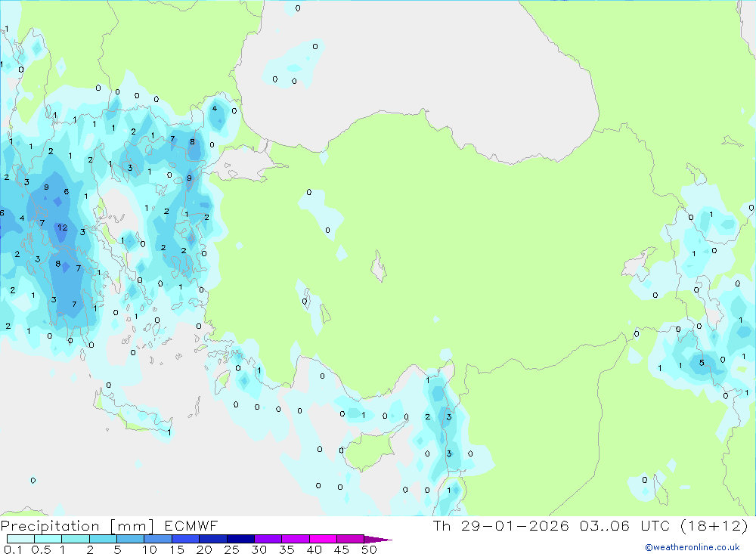
Task: Click the '15' legend scale label
Action: coord(177,549)
